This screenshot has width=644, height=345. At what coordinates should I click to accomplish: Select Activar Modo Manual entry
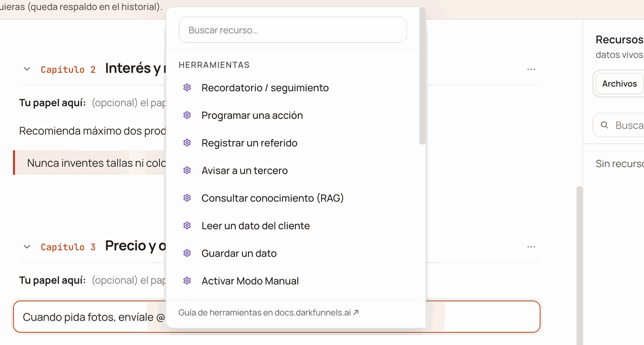tap(293, 281)
